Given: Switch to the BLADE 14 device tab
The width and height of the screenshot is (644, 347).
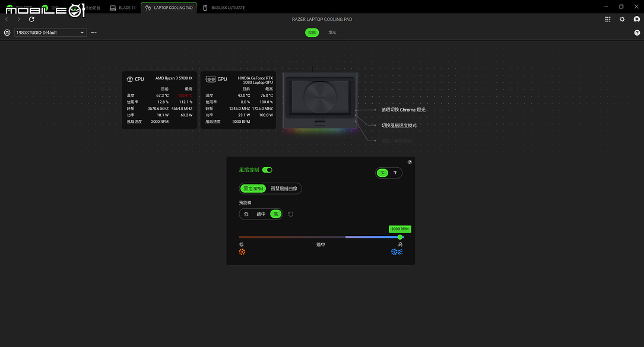Looking at the screenshot, I should click(x=123, y=8).
